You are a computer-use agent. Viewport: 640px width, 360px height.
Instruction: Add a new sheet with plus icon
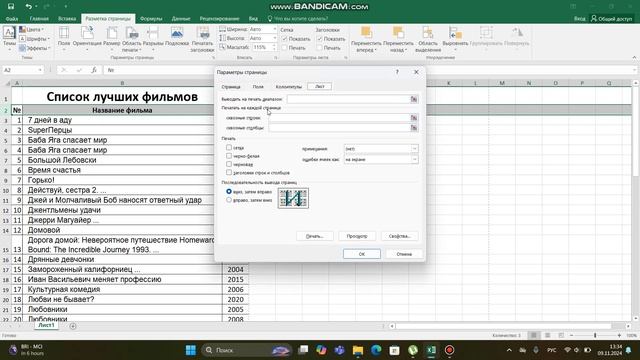73,326
